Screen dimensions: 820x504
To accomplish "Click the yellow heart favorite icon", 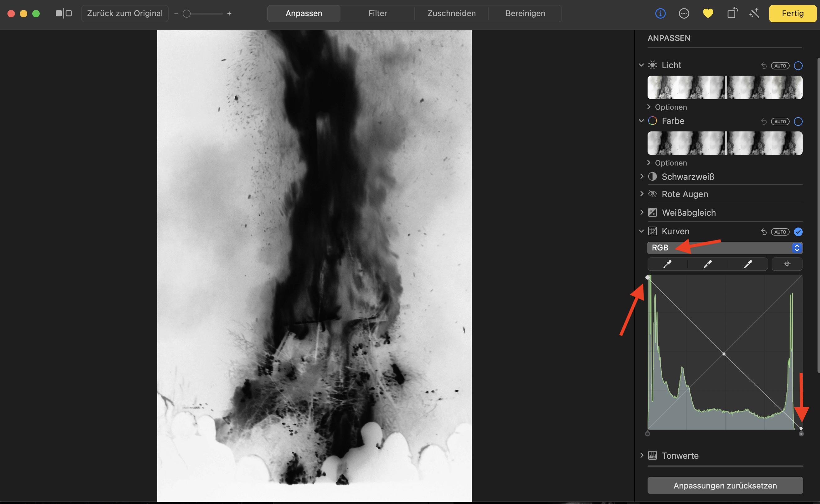I will coord(708,14).
